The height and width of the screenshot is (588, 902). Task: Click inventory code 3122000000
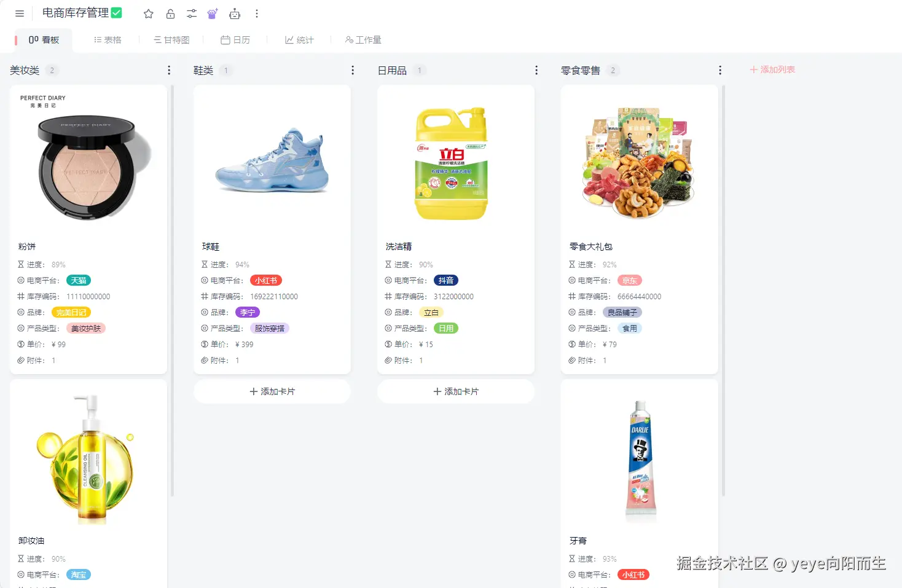[453, 296]
